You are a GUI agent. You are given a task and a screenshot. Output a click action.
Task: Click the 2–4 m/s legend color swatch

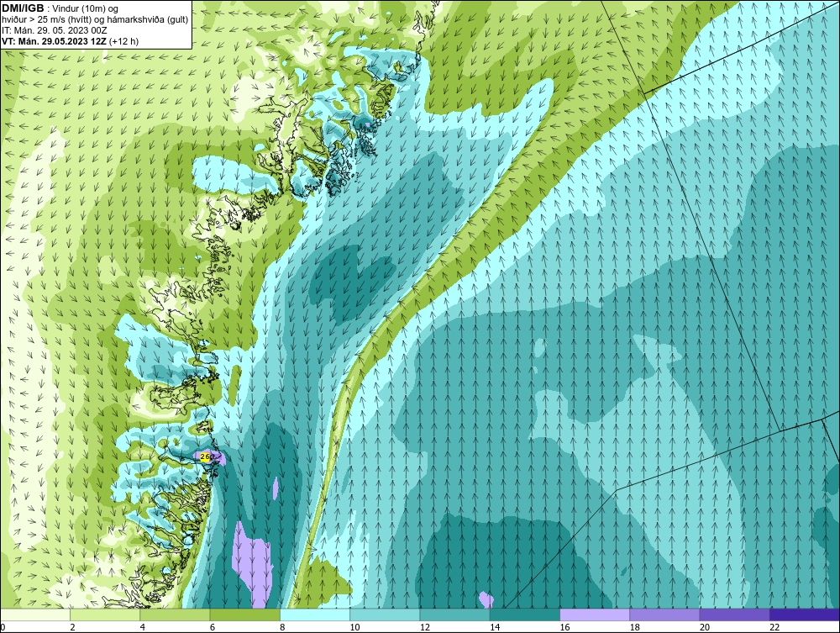pyautogui.click(x=105, y=615)
